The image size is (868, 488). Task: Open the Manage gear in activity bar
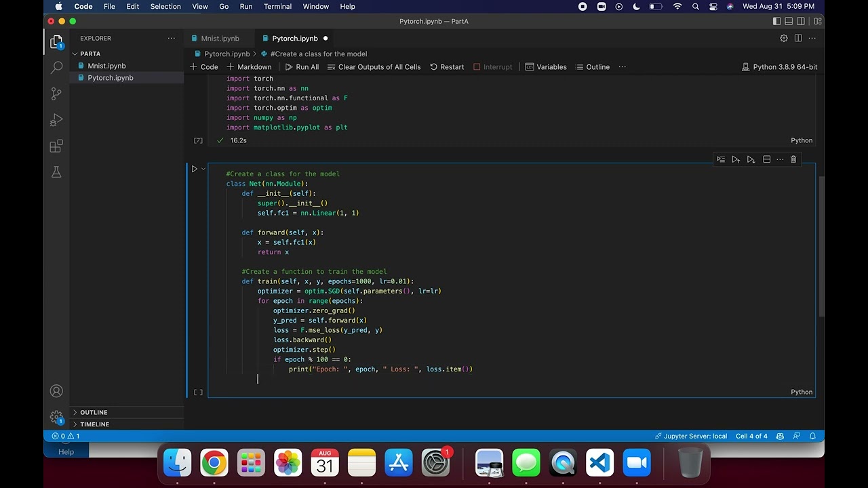point(56,418)
